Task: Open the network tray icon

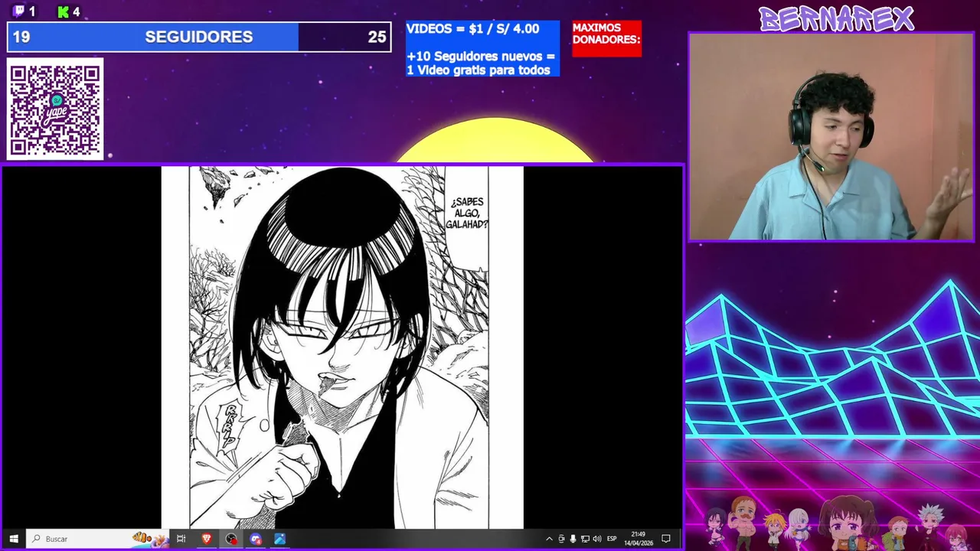Action: pyautogui.click(x=585, y=539)
